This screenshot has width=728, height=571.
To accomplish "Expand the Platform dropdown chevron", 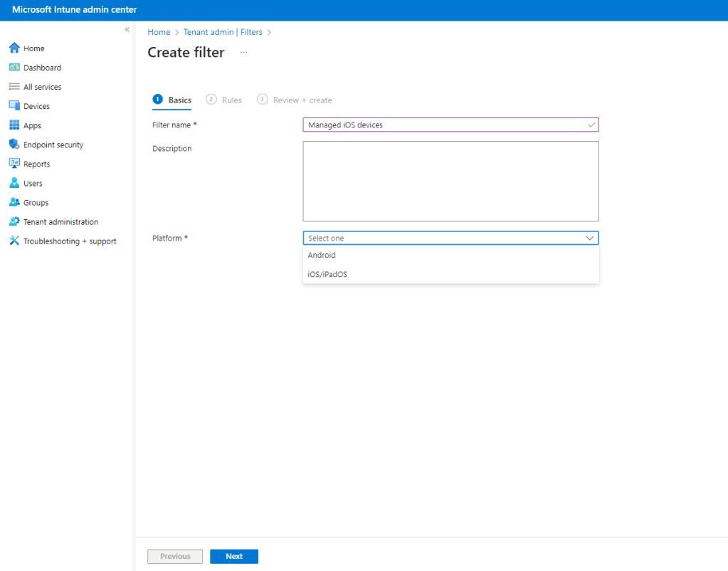I will tap(589, 239).
